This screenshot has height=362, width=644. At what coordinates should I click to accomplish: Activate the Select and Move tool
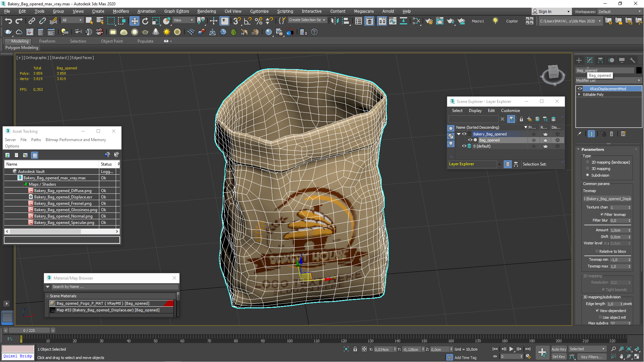click(x=135, y=21)
